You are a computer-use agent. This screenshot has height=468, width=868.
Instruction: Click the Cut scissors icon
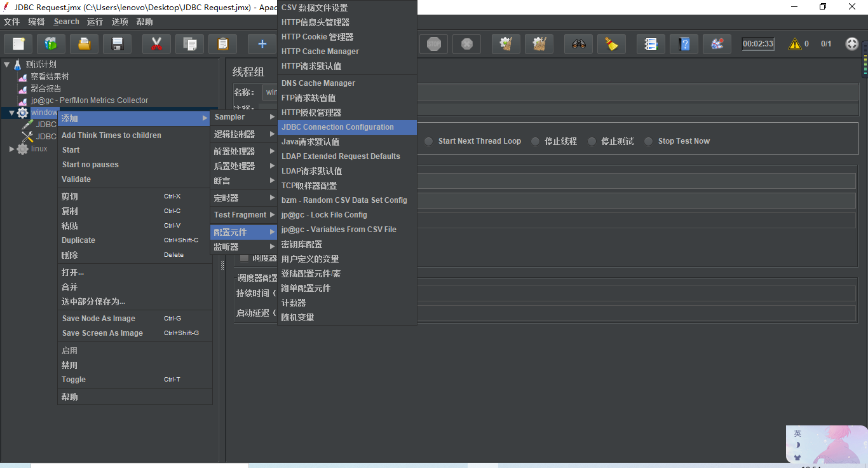click(x=156, y=44)
